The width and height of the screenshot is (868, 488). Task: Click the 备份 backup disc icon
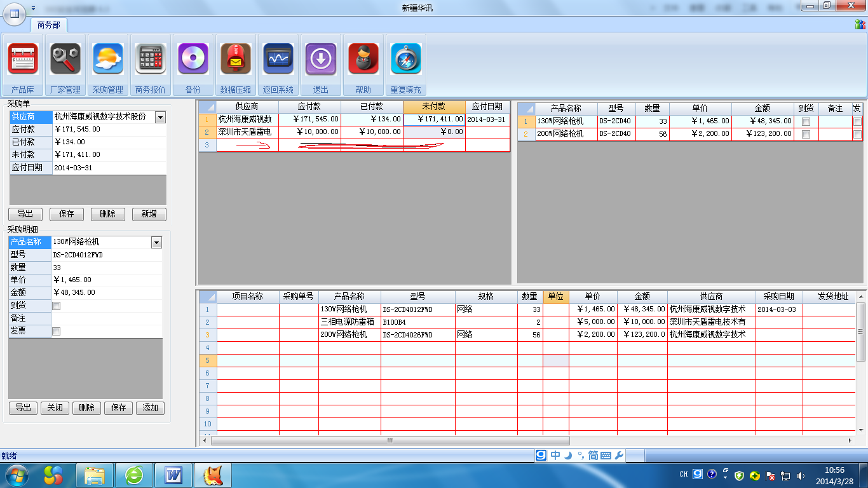pos(193,60)
